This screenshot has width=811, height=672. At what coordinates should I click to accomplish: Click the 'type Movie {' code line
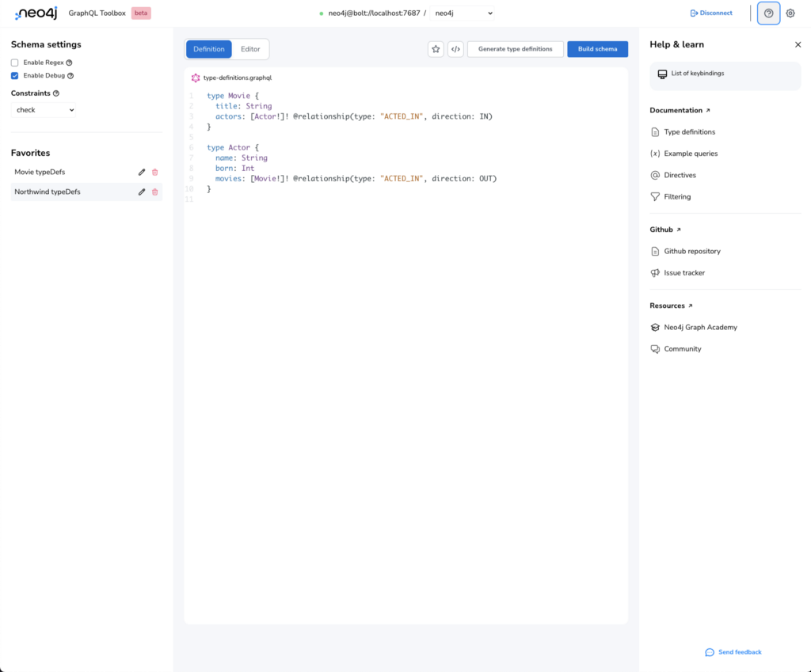click(233, 96)
